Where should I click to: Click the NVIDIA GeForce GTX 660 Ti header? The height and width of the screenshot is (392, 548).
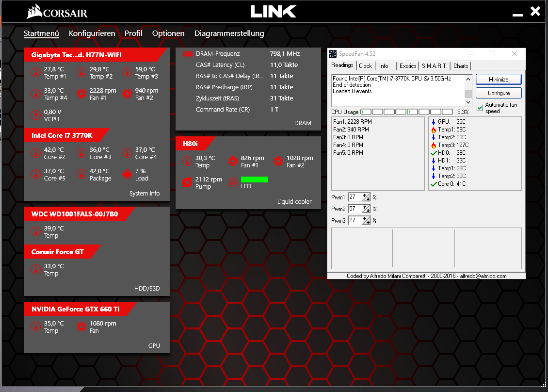point(81,309)
